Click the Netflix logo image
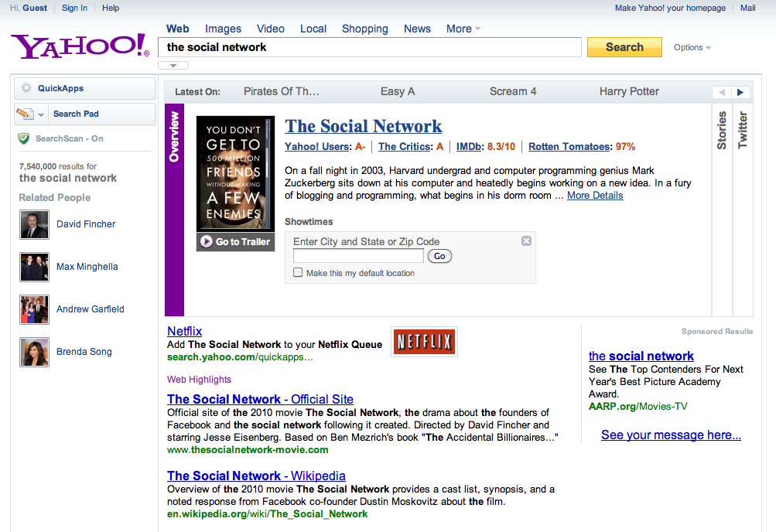Image resolution: width=776 pixels, height=532 pixels. [424, 342]
